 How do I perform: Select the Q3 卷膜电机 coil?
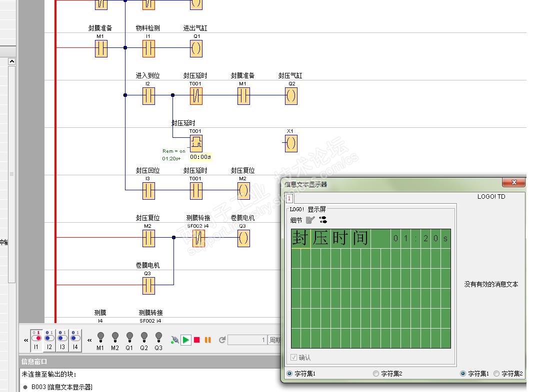tap(243, 238)
